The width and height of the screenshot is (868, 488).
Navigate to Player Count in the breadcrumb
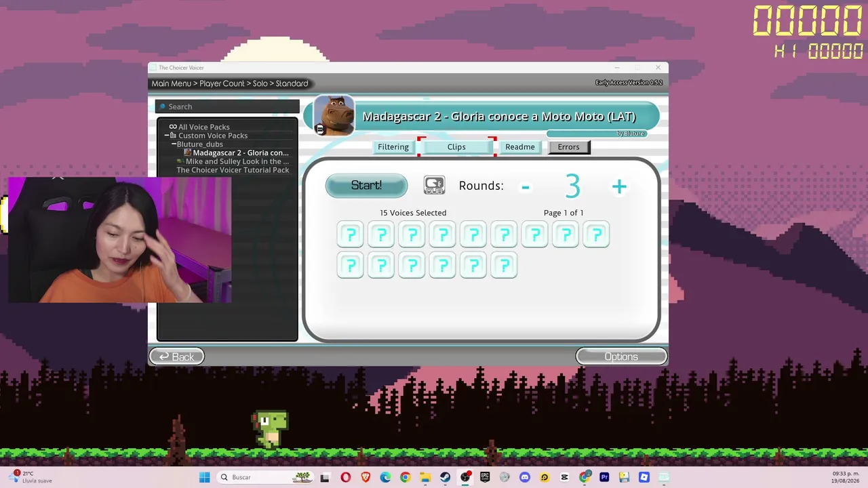pos(222,83)
